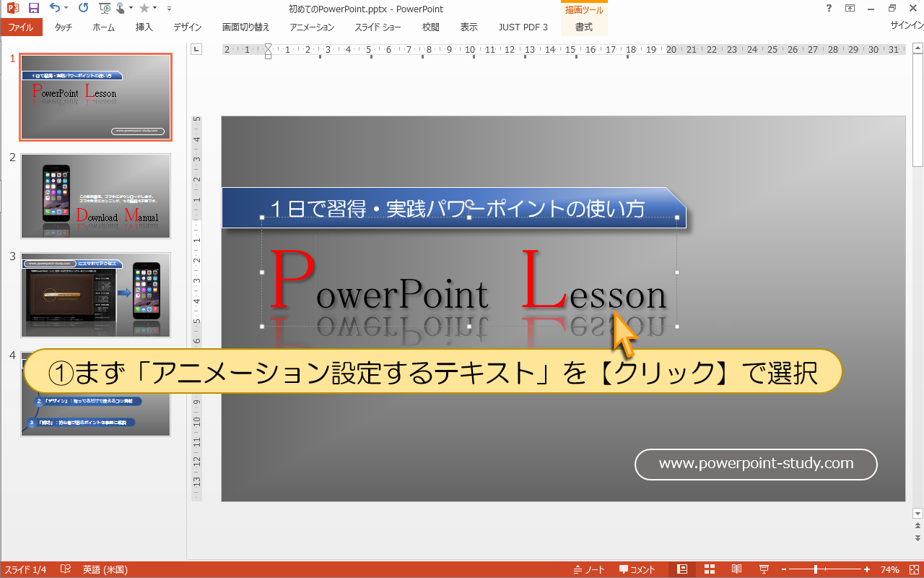This screenshot has width=924, height=578.
Task: Click the www.powerpoint-study.com rounded box
Action: pyautogui.click(x=756, y=464)
